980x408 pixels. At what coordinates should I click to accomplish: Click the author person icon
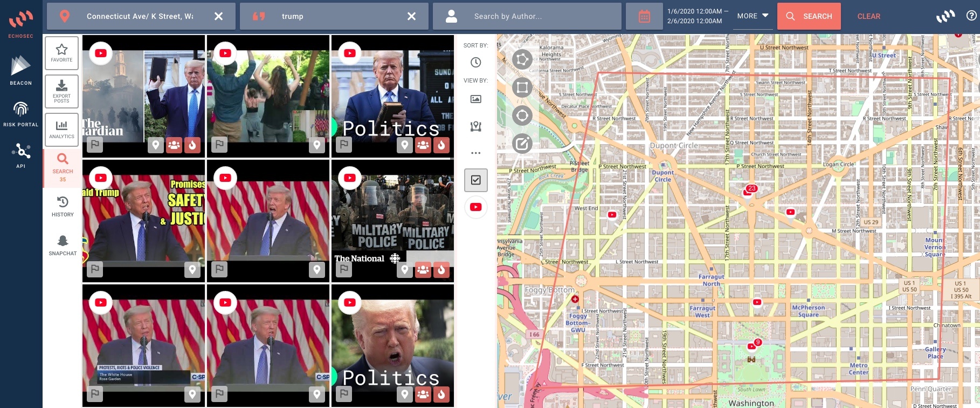point(452,16)
